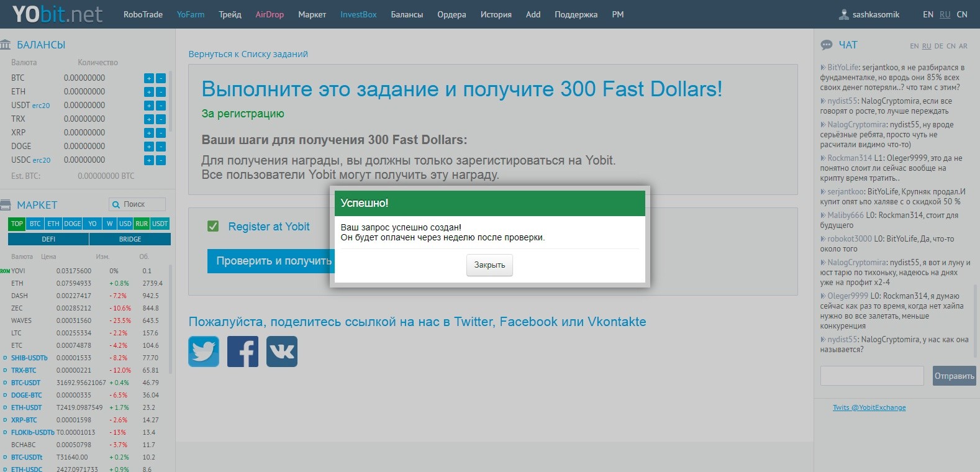Select the BTC market filter tab
This screenshot has height=472, width=980.
click(35, 224)
